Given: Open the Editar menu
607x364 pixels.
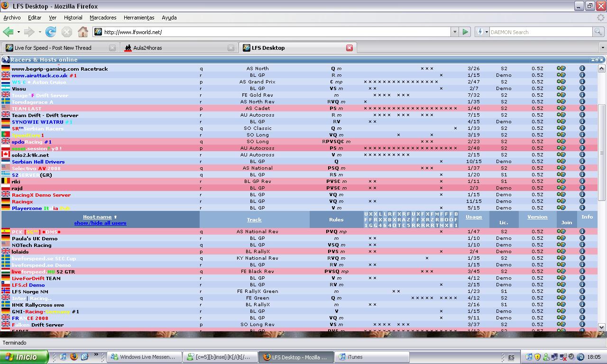Looking at the screenshot, I should 35,18.
